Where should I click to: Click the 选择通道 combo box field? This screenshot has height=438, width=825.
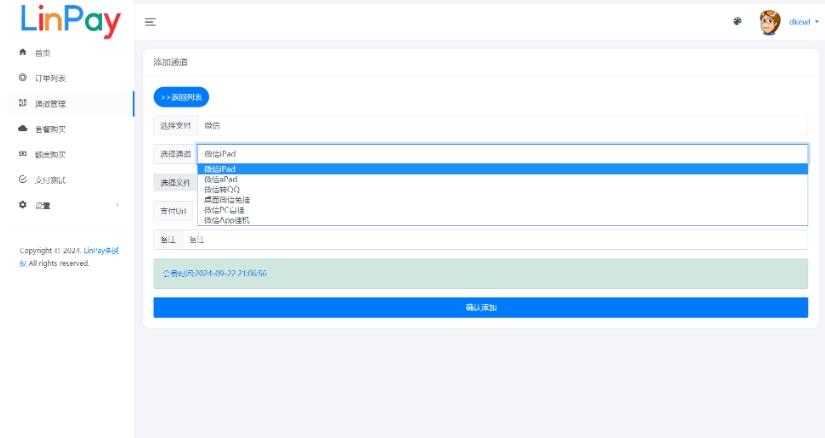502,154
